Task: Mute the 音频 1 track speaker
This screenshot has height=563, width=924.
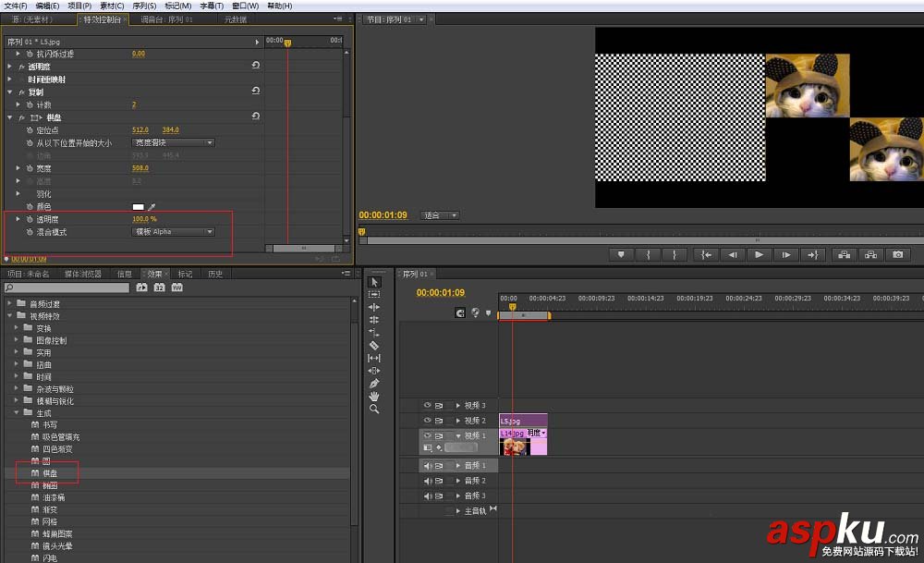Action: (427, 466)
